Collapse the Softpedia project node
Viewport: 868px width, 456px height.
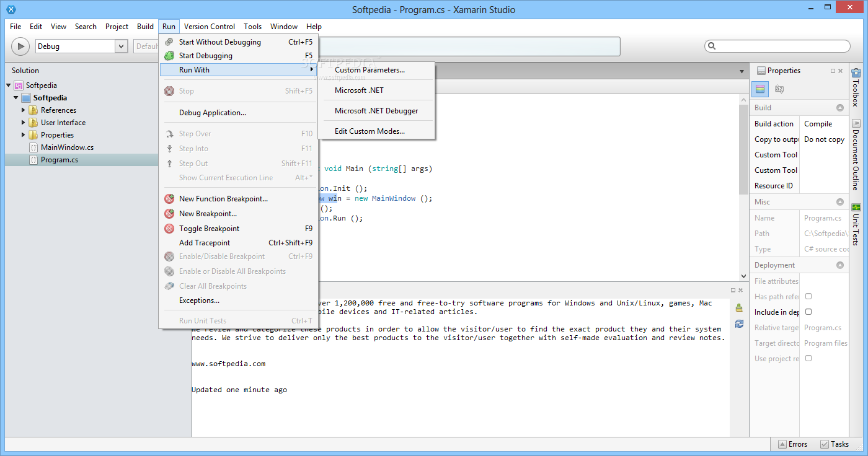pyautogui.click(x=16, y=98)
